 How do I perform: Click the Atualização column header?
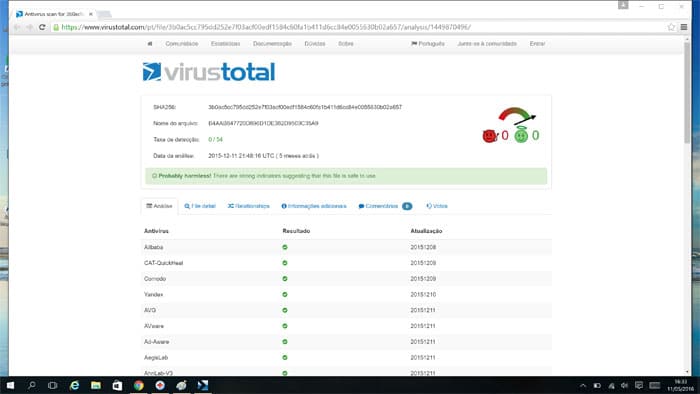[426, 231]
